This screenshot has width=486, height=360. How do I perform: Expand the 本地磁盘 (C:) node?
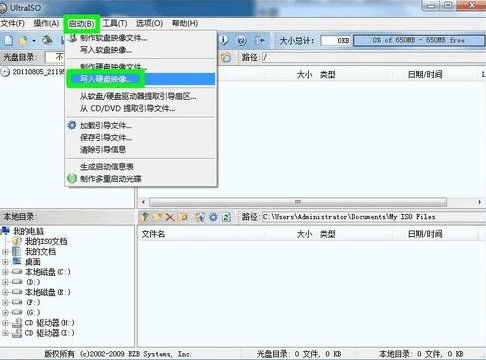[5, 272]
